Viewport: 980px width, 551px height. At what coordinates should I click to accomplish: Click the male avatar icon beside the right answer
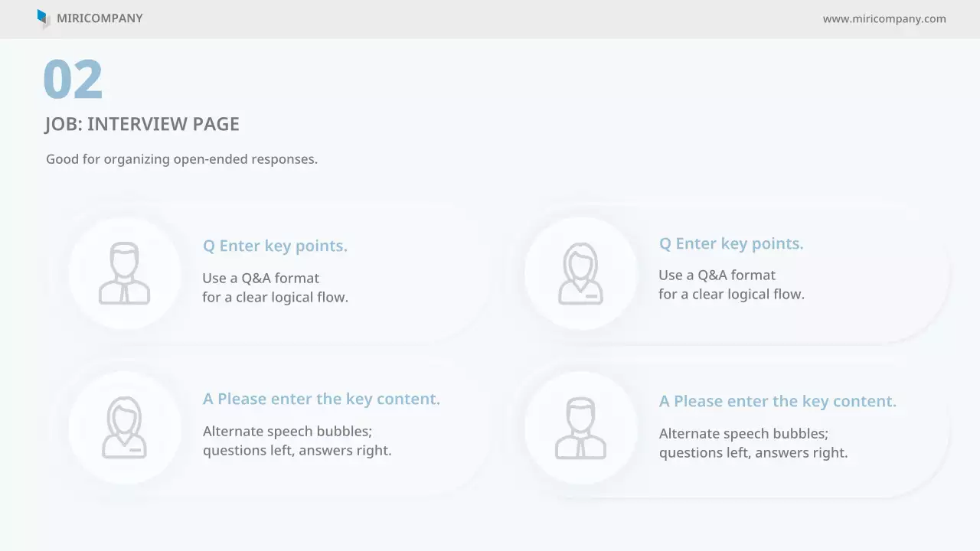pos(580,429)
